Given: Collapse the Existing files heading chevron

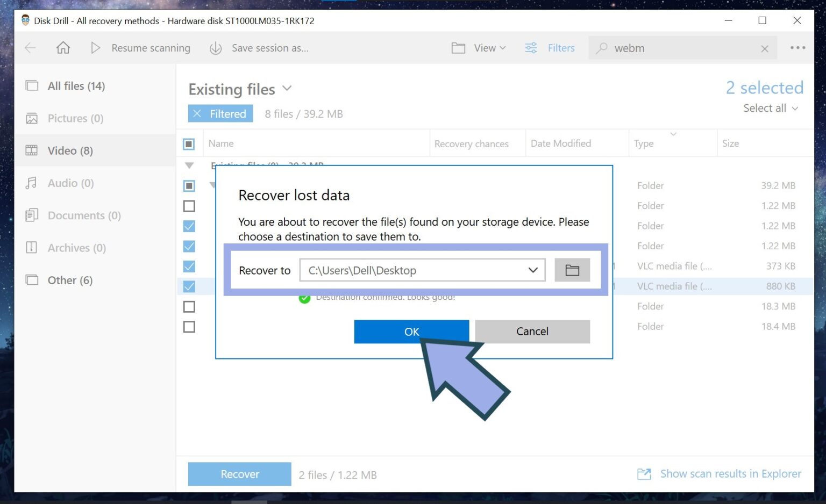Looking at the screenshot, I should tap(286, 88).
